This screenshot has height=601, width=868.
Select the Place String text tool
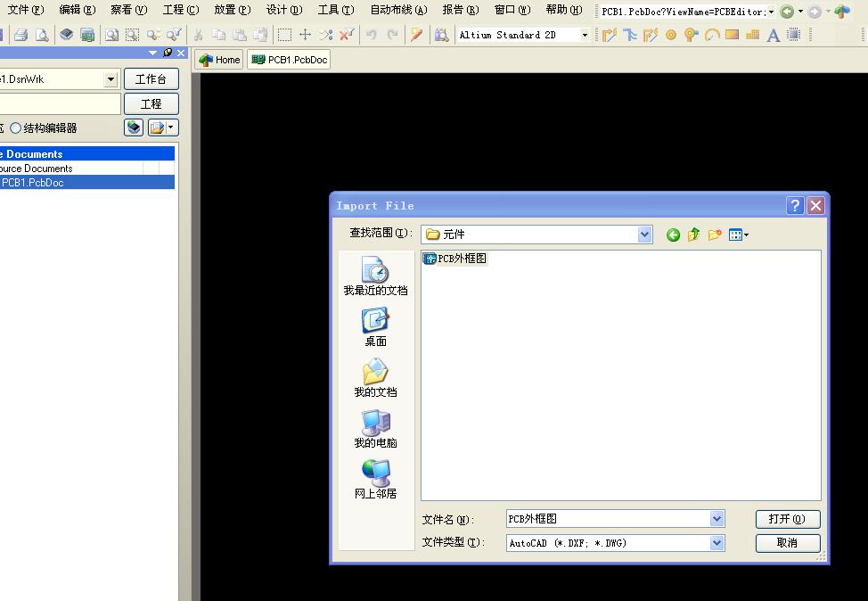pos(774,36)
